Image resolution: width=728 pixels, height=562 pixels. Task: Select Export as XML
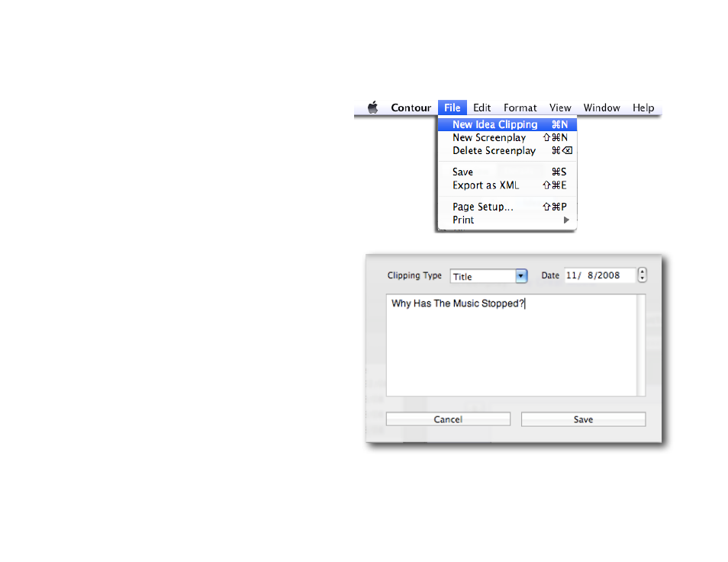coord(507,185)
